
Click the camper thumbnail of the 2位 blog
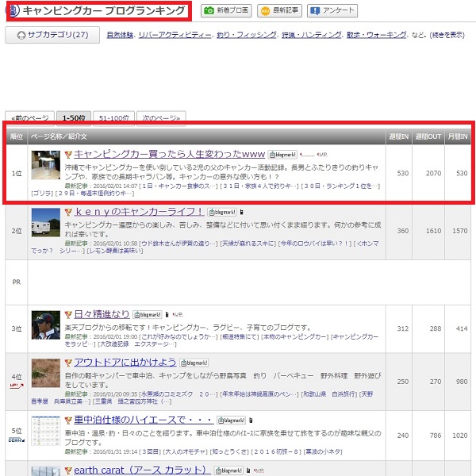(46, 222)
